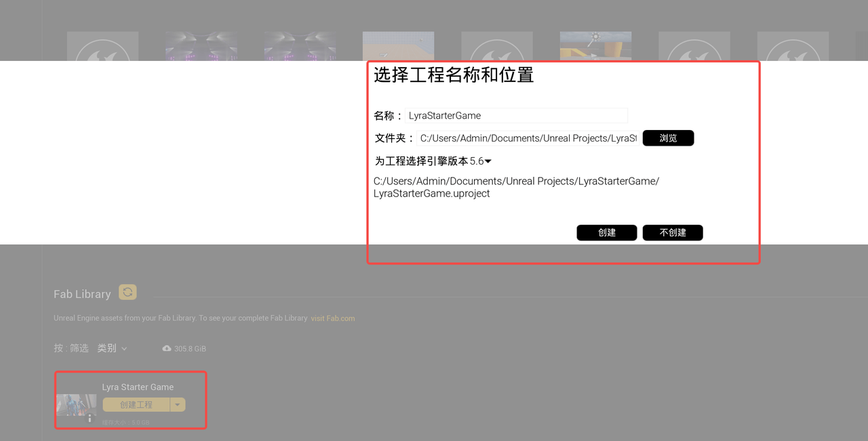Focus the 文件夹 folder path field
The height and width of the screenshot is (441, 868).
pos(528,138)
